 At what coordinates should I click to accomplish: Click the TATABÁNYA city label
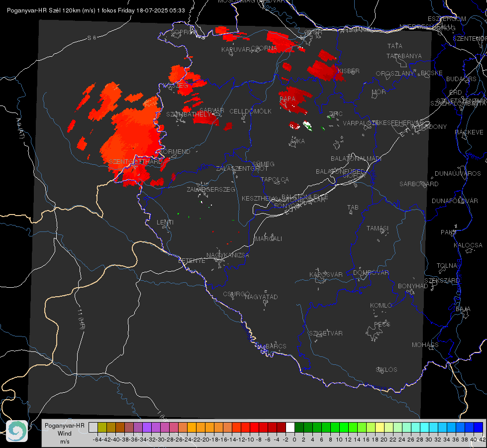click(404, 56)
